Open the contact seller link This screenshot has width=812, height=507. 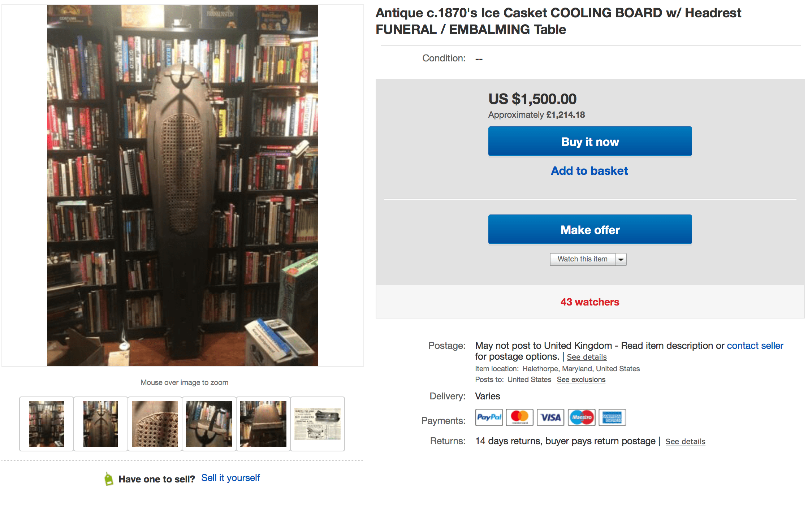pyautogui.click(x=755, y=346)
